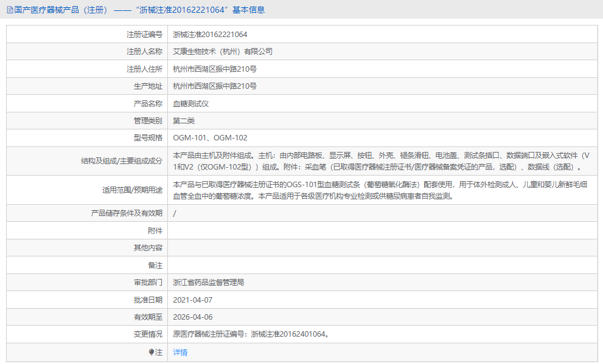Click the slash value in storage row
Image resolution: width=603 pixels, height=364 pixels.
(x=175, y=213)
